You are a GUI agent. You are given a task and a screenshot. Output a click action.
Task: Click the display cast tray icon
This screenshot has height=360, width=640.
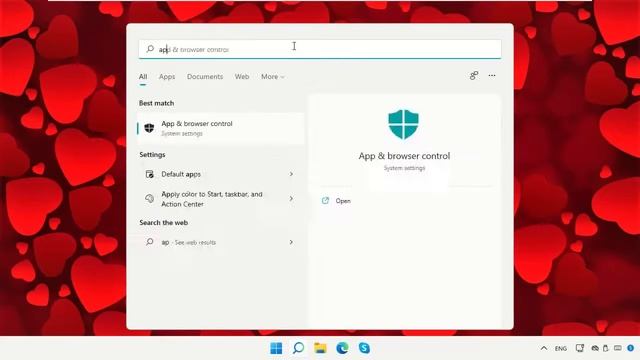pos(580,348)
